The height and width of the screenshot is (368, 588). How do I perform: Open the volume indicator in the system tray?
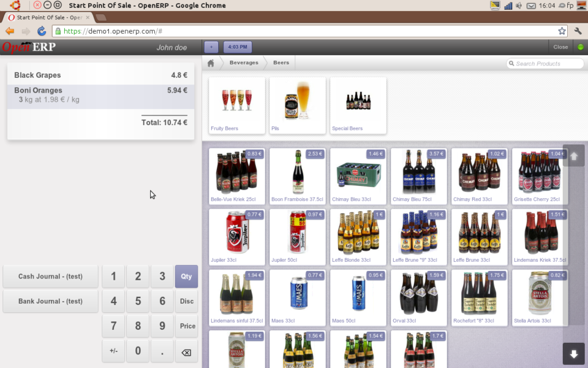pos(519,6)
